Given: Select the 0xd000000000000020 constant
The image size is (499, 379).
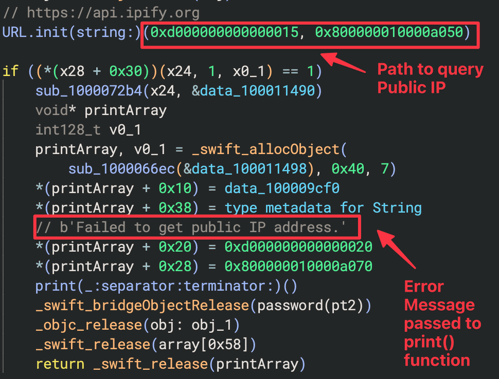Looking at the screenshot, I should pos(298,247).
